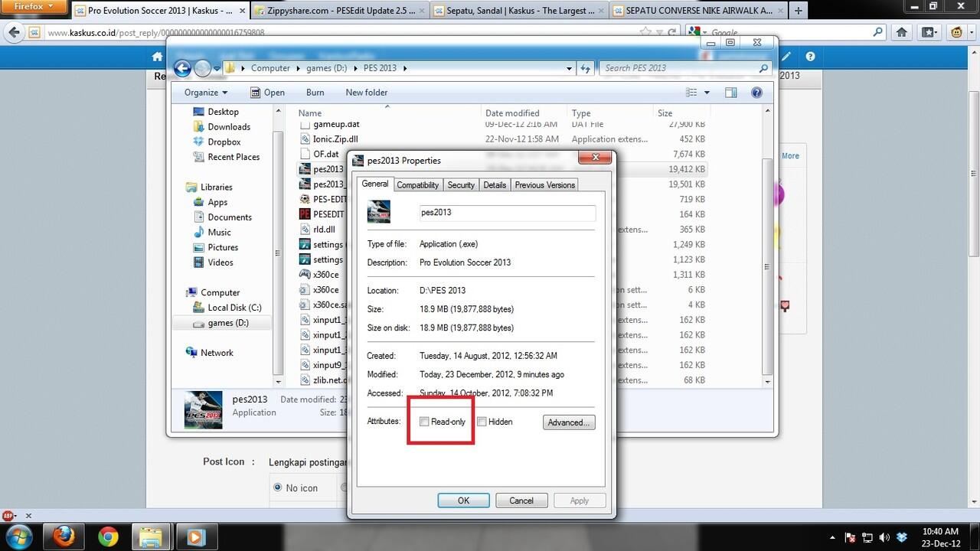Click the Advanced... attributes button
This screenshot has width=980, height=551.
click(569, 422)
